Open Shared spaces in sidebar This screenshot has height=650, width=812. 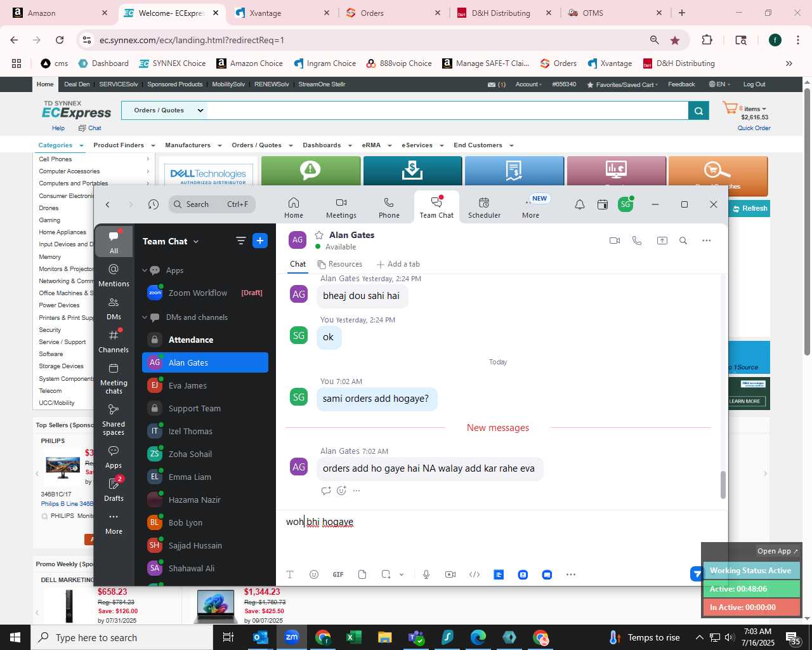pyautogui.click(x=114, y=420)
